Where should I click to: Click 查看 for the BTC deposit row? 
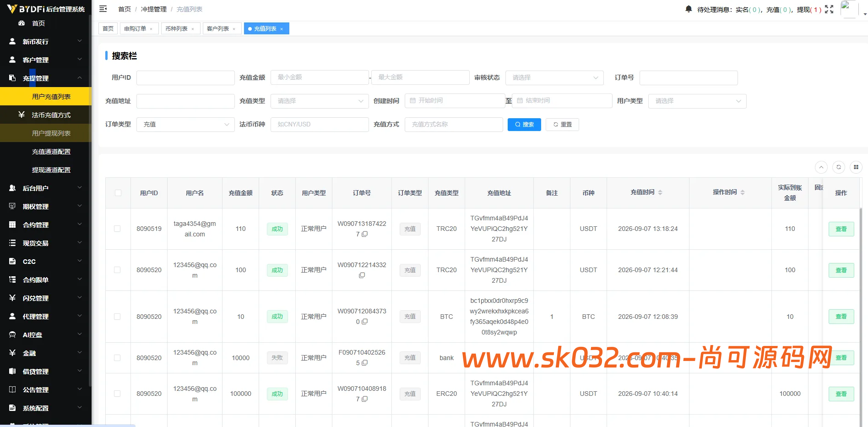[841, 317]
